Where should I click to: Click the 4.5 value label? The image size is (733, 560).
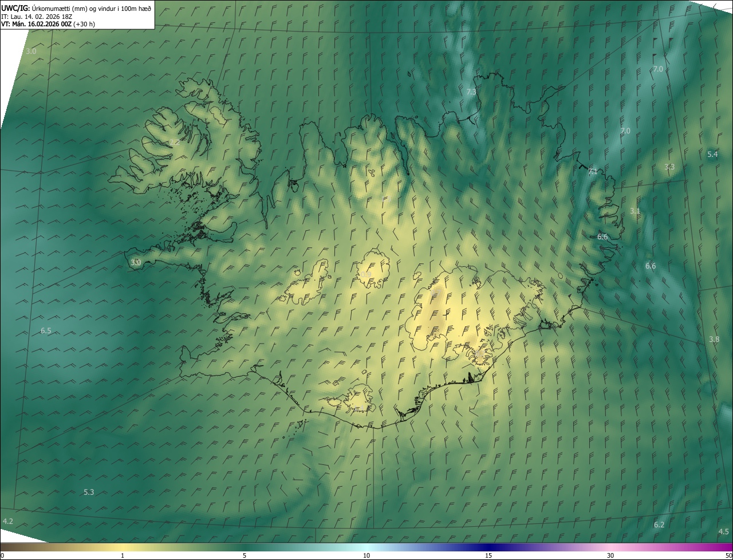tap(724, 531)
